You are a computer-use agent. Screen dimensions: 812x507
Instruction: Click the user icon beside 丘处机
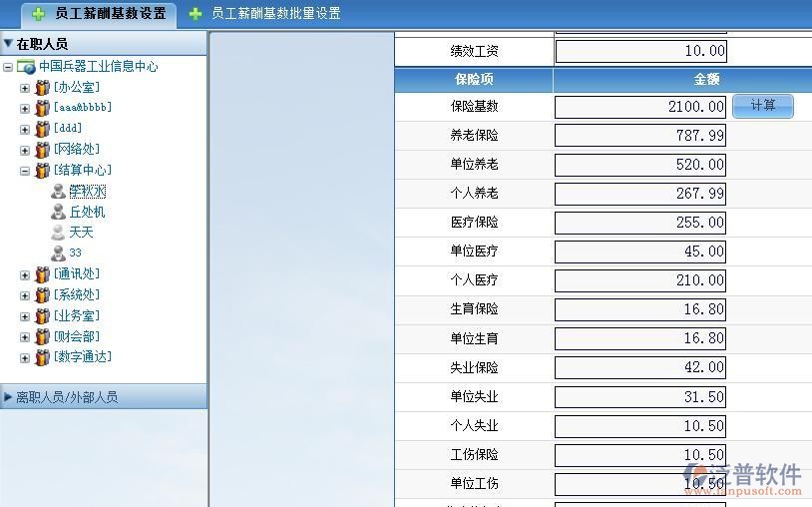click(58, 212)
